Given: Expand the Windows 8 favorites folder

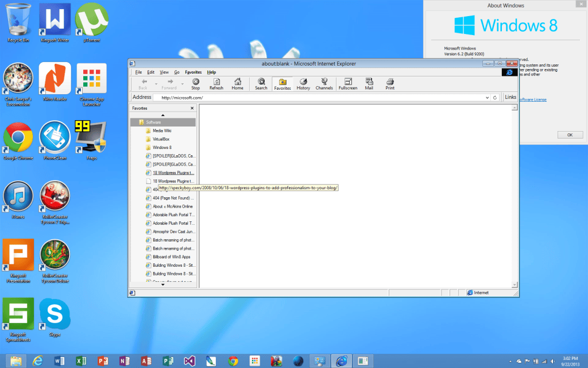Looking at the screenshot, I should (163, 148).
